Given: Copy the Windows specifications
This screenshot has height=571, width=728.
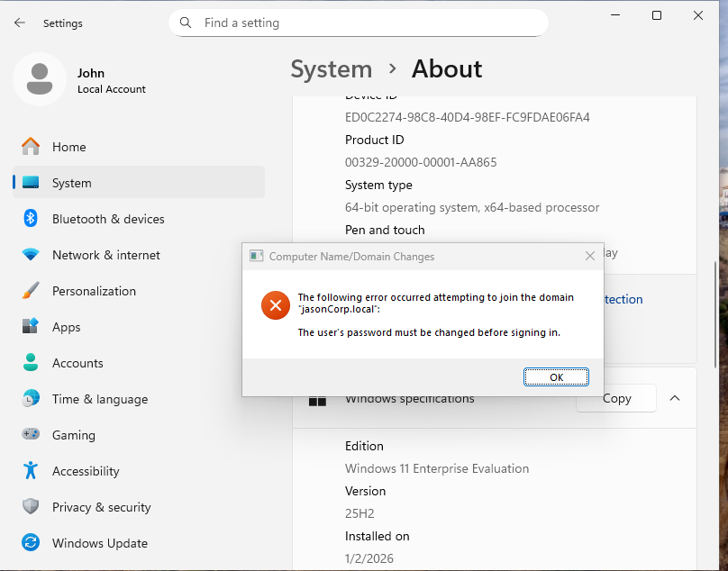Looking at the screenshot, I should coord(616,398).
